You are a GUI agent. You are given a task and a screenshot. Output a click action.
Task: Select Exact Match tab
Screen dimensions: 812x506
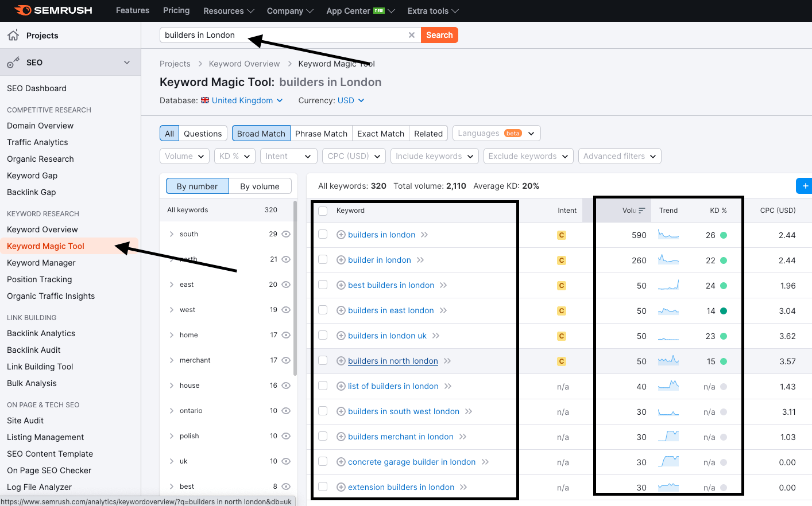tap(381, 134)
